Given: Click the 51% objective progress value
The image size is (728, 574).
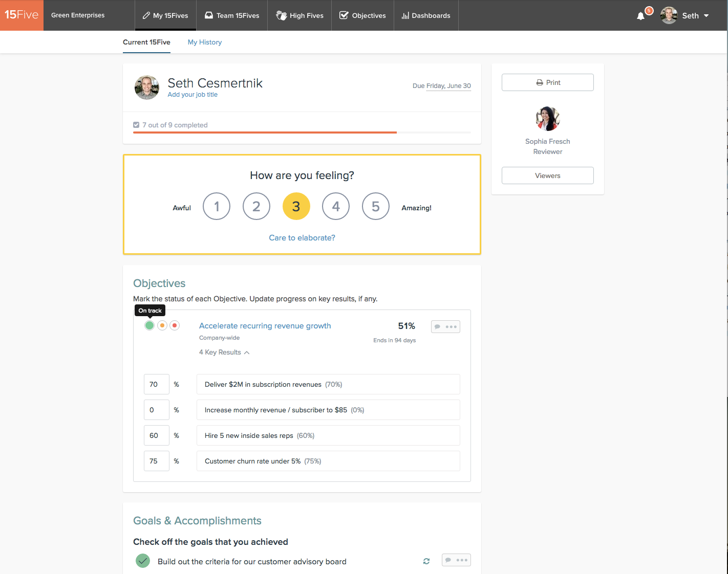Looking at the screenshot, I should pos(406,326).
